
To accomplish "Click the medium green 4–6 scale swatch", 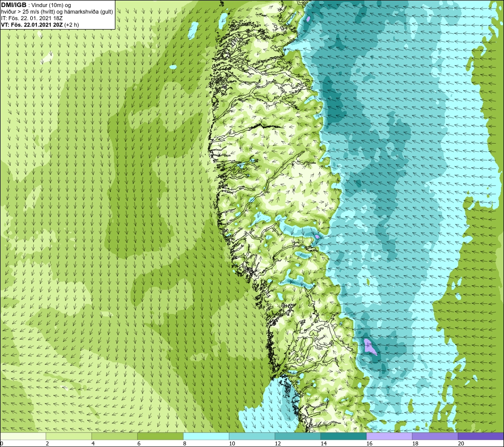I will coord(114,436).
